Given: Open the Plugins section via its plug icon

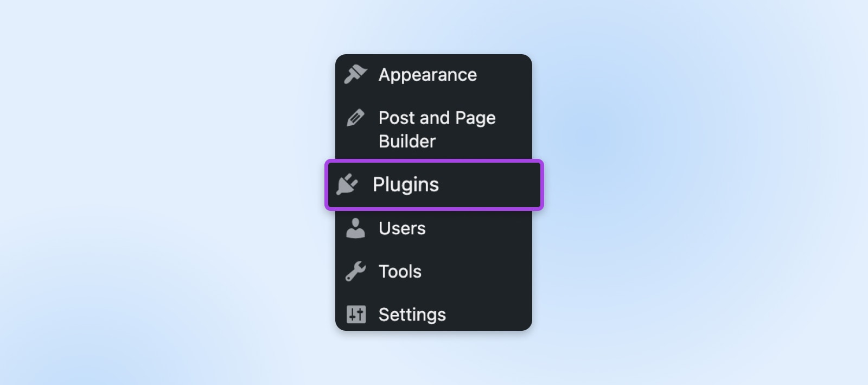Looking at the screenshot, I should pyautogui.click(x=347, y=184).
